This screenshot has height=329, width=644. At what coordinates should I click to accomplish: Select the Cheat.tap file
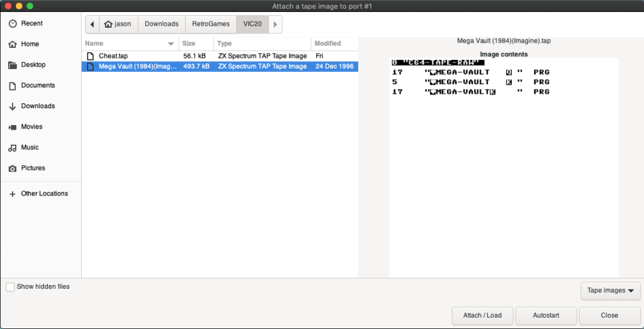click(x=113, y=56)
